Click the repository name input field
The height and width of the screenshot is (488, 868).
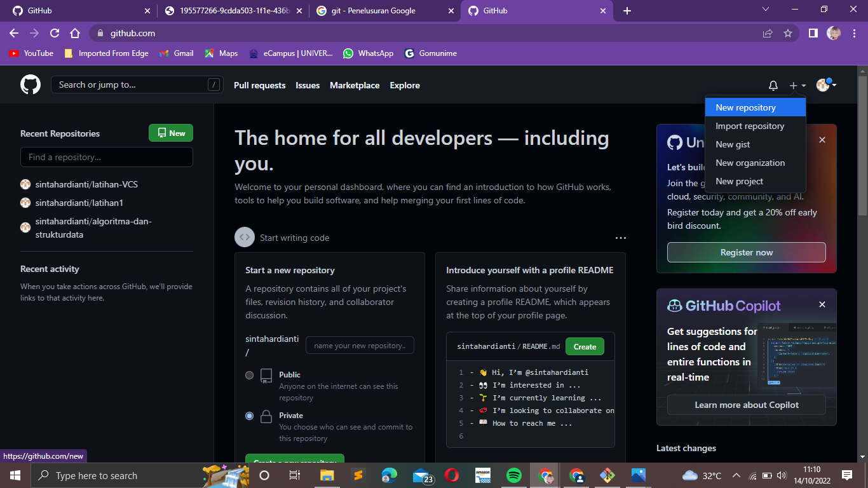point(360,345)
